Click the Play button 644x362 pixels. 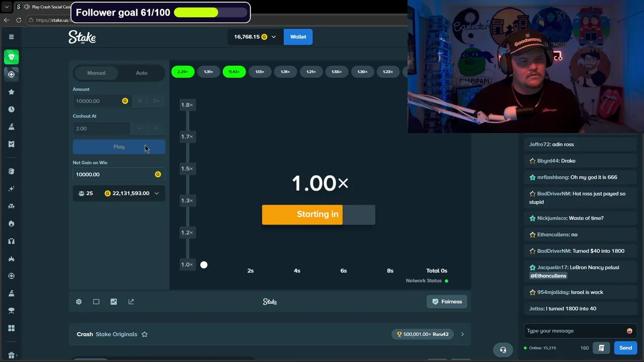[119, 147]
